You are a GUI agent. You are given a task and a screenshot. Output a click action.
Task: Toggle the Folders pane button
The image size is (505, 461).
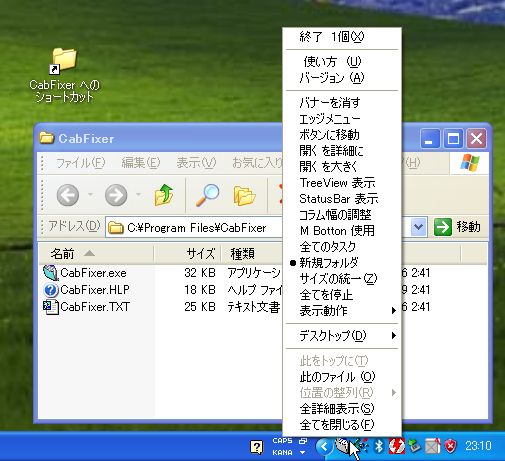[x=245, y=195]
